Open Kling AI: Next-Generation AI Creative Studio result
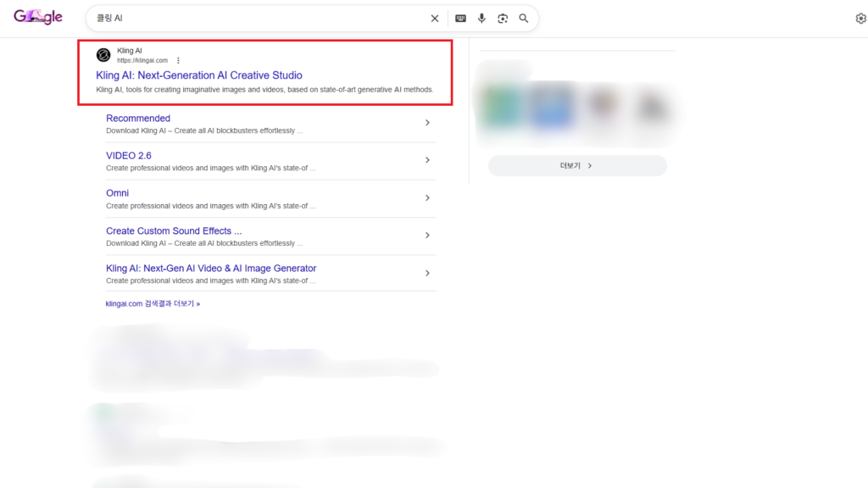Screen dimensions: 868x488 199,75
